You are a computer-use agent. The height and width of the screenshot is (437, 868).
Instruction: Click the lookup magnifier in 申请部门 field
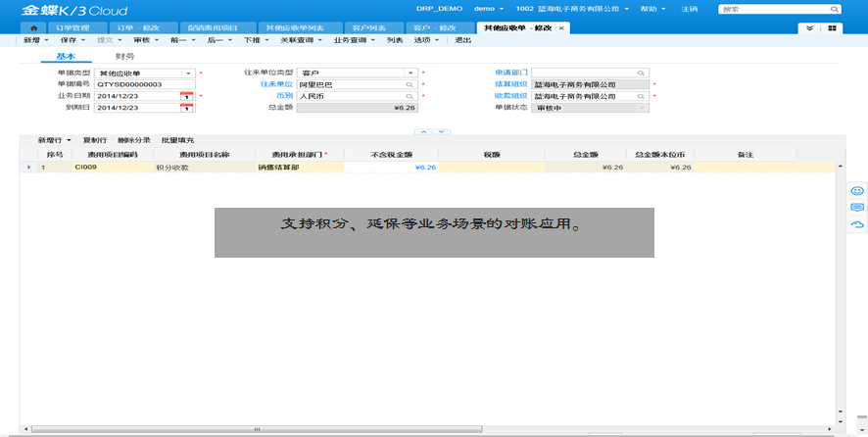click(641, 73)
